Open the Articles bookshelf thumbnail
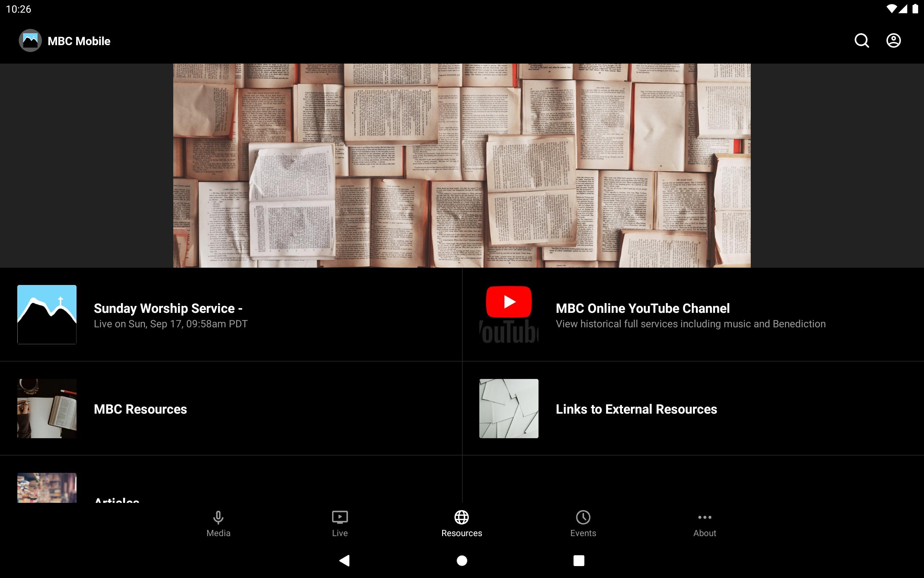924x578 pixels. [x=47, y=488]
